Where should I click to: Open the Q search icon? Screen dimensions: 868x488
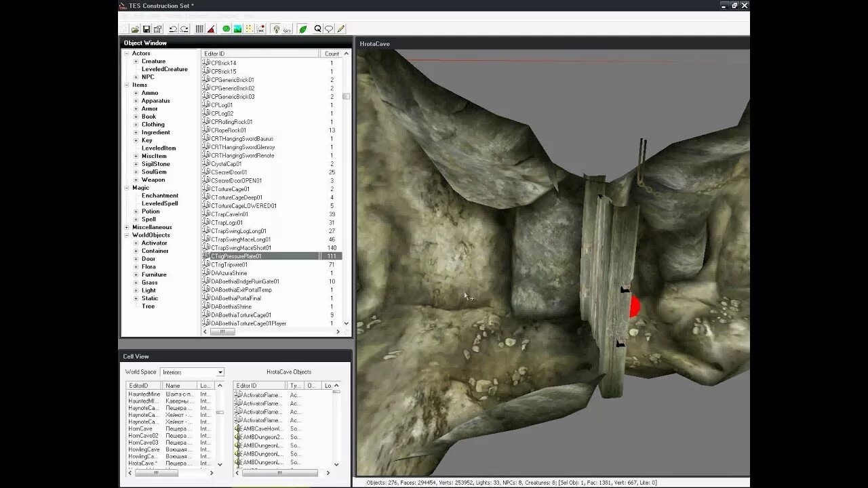318,29
